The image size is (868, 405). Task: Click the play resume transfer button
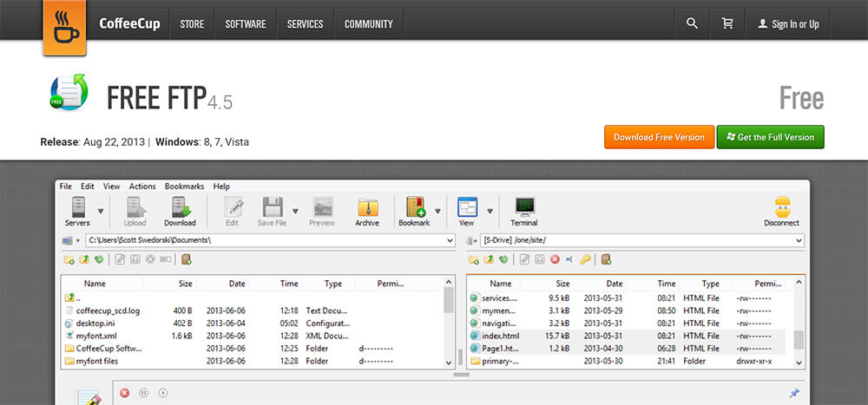163,393
